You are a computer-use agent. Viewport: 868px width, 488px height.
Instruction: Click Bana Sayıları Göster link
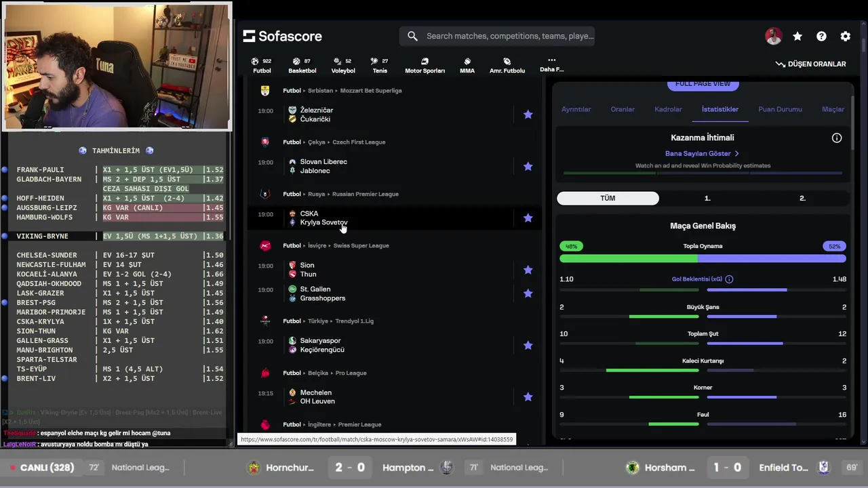coord(702,153)
